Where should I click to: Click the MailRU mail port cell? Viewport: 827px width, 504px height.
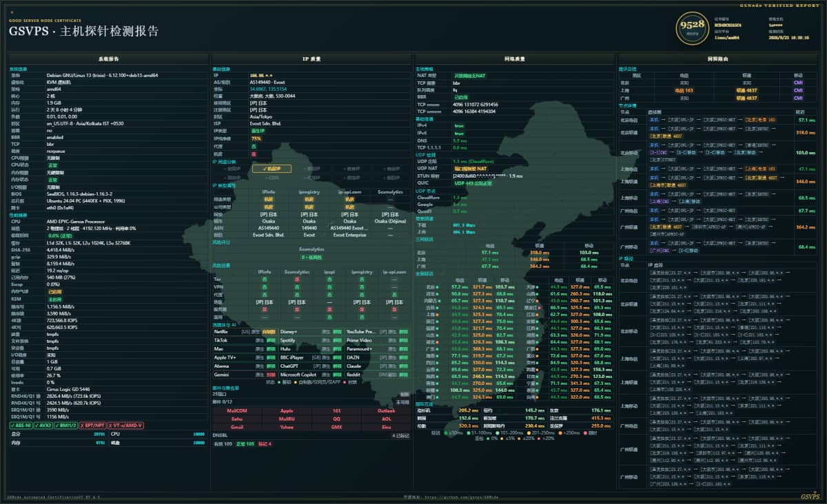(287, 419)
